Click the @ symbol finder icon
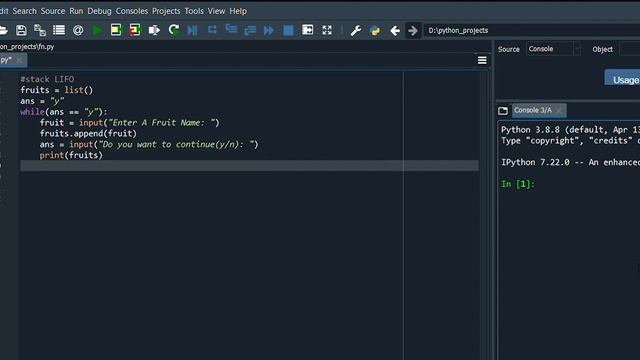The width and height of the screenshot is (640, 360). [78, 30]
